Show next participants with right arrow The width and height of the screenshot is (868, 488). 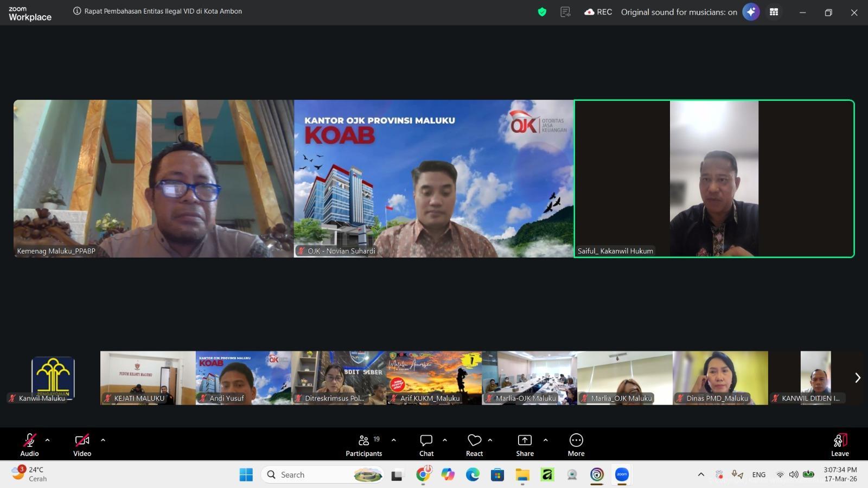click(857, 378)
